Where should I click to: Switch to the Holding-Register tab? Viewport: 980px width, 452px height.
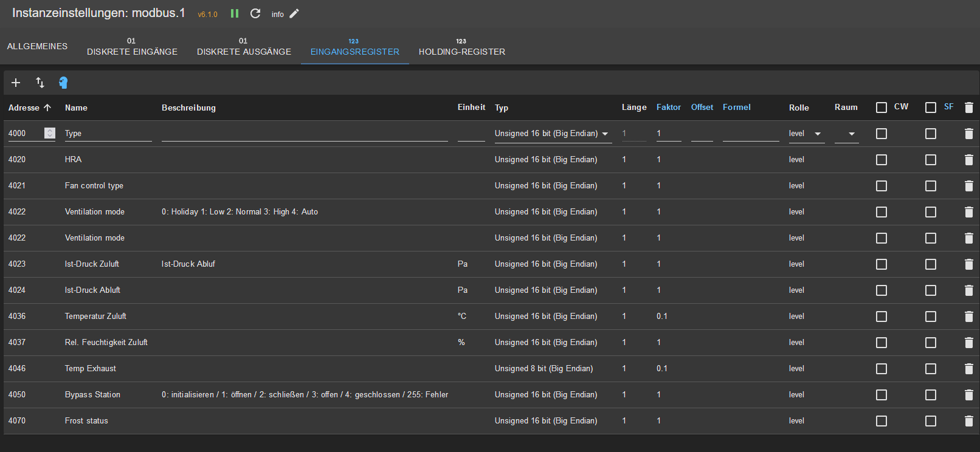pyautogui.click(x=461, y=47)
